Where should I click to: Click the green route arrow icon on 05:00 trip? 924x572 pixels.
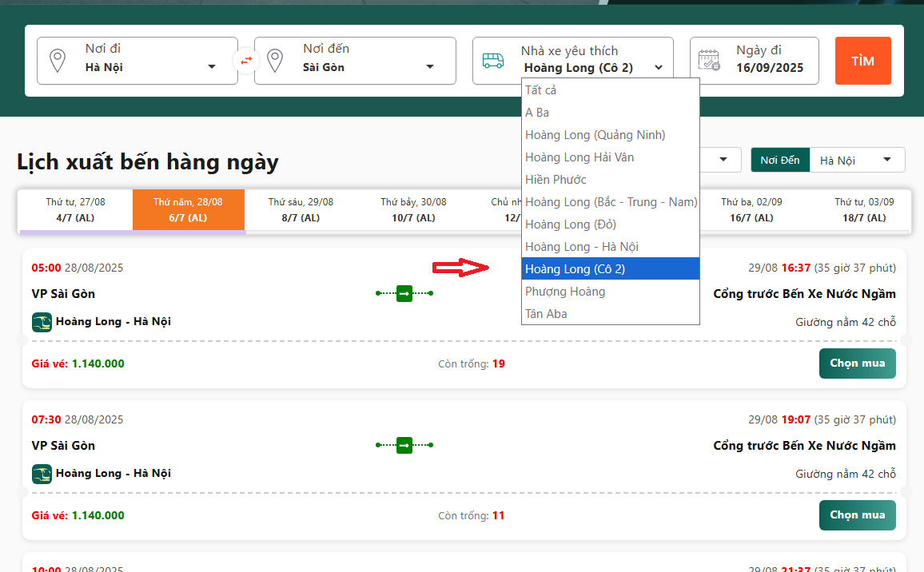click(404, 294)
